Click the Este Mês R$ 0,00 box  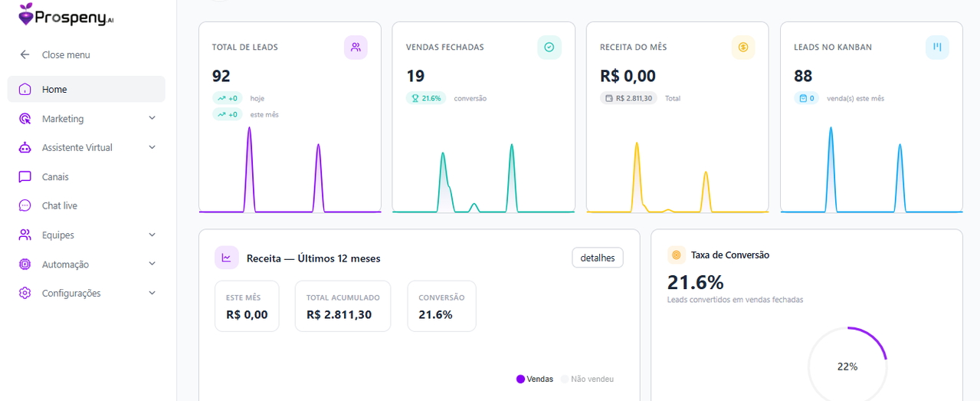coord(247,306)
